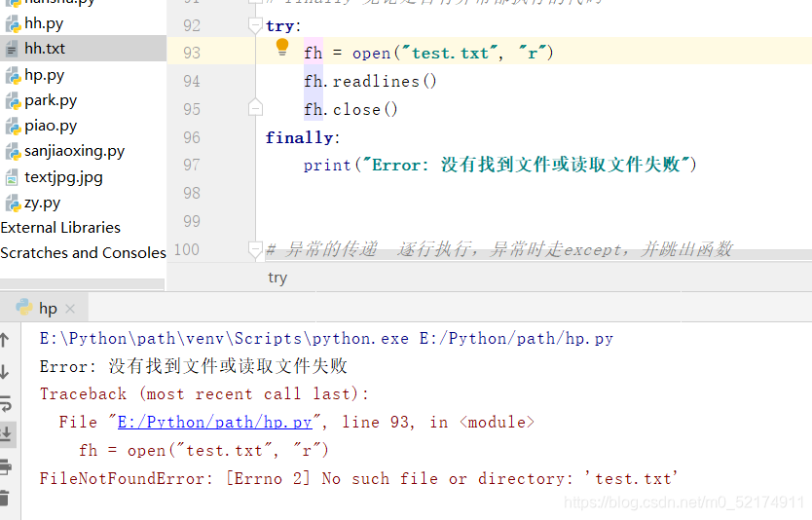Toggle fold marker at line 100 comment

pos(255,249)
